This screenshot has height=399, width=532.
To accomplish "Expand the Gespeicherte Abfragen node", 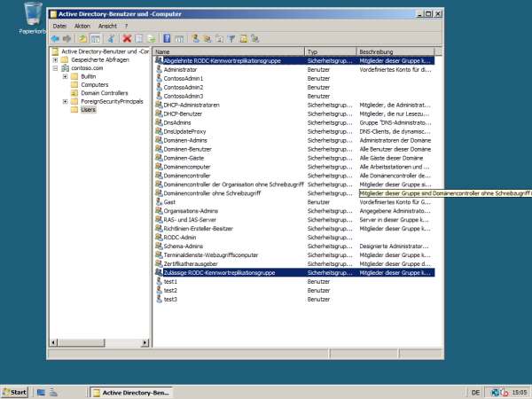I will 55,59.
